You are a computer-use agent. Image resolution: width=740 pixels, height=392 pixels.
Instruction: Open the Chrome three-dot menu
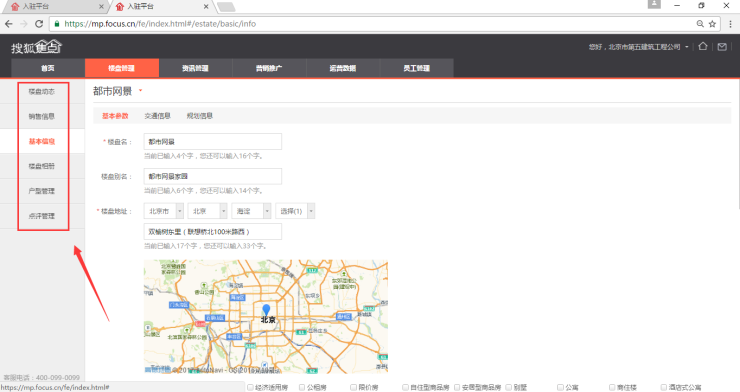coord(731,24)
